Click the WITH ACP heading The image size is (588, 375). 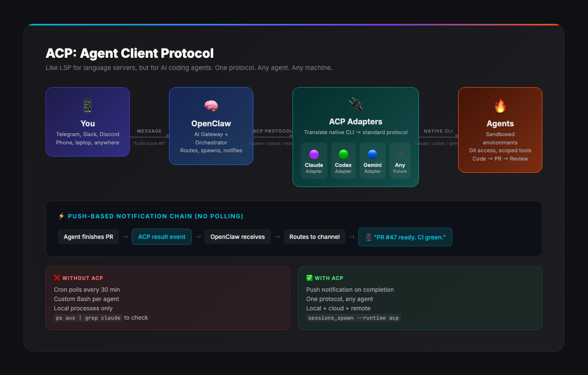click(x=329, y=278)
